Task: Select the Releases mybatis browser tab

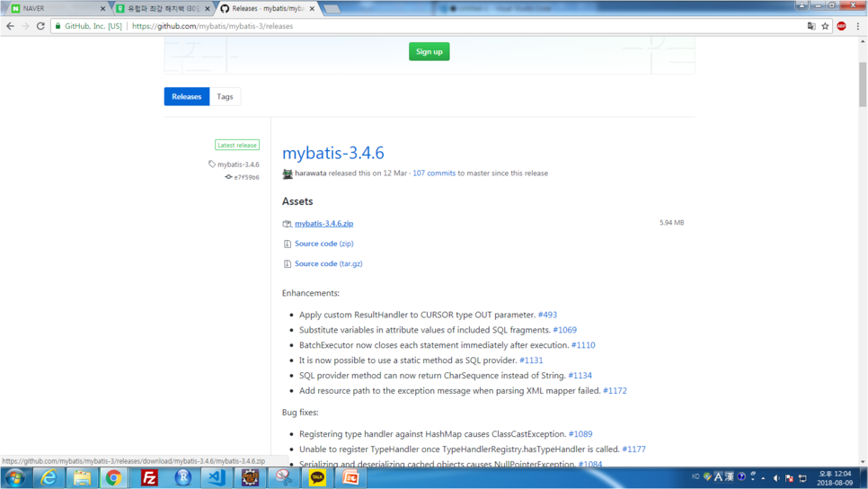Action: pos(267,9)
